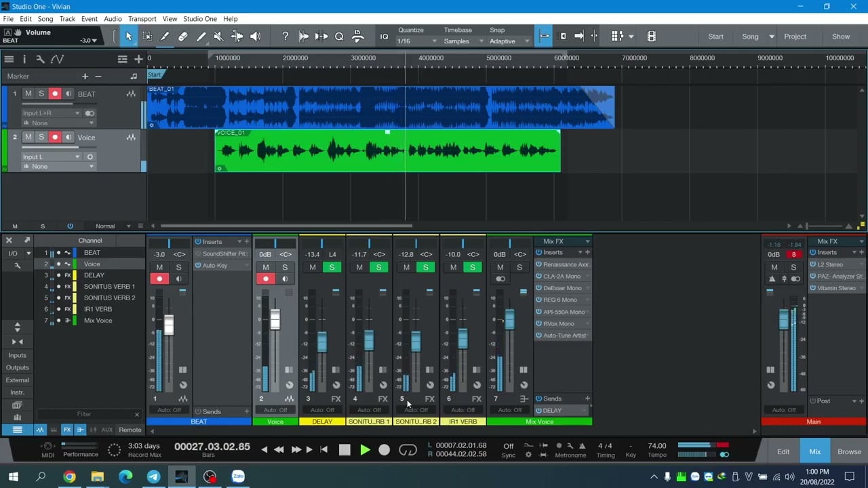Toggle Autoscroll arrow button
The height and width of the screenshot is (488, 868).
pos(579,37)
